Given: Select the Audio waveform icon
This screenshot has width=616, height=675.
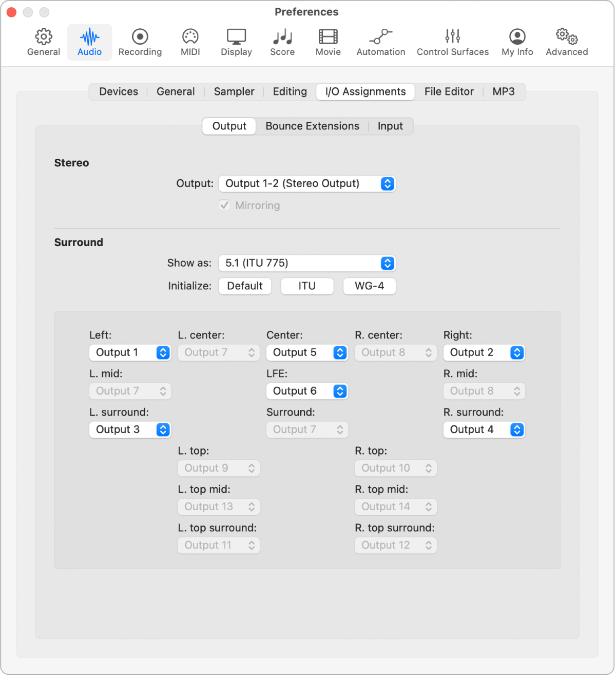Looking at the screenshot, I should [x=90, y=37].
